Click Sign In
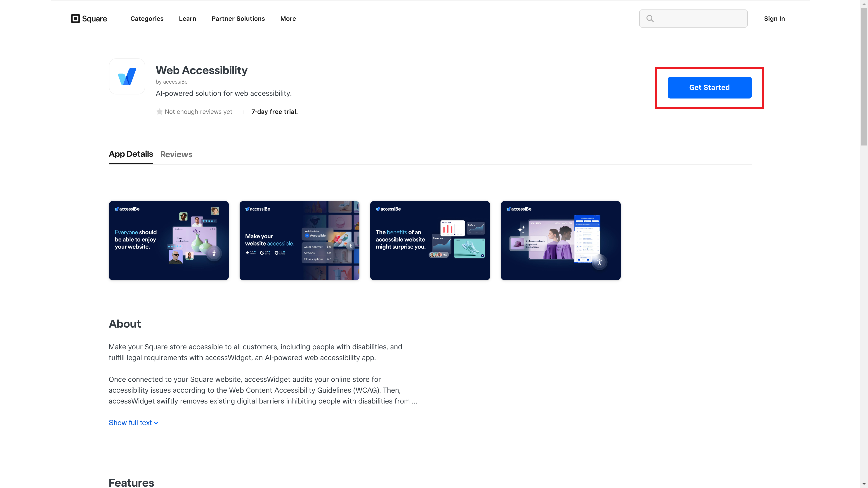Image resolution: width=868 pixels, height=488 pixels. pyautogui.click(x=774, y=19)
